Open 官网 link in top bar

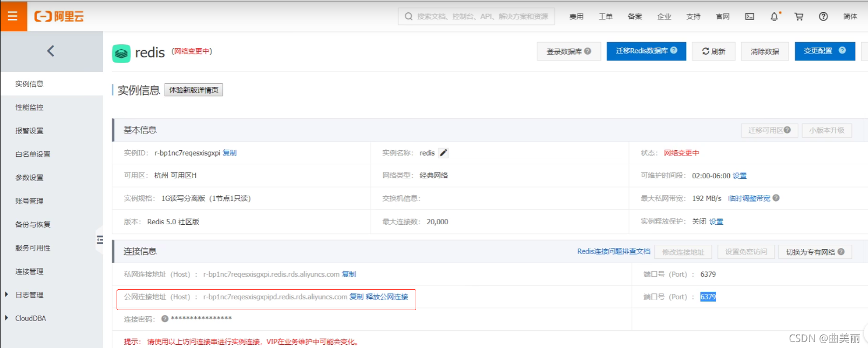723,17
